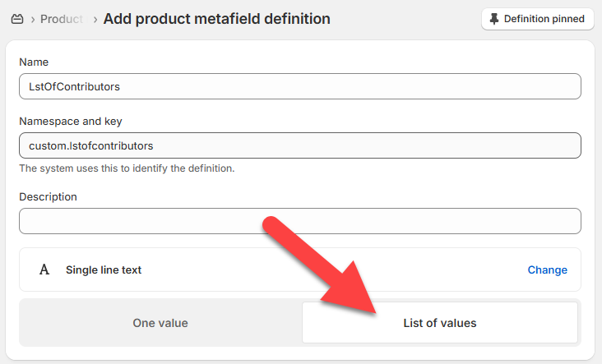The image size is (602, 364).
Task: Click helper text about identifying the definition
Action: coord(127,168)
